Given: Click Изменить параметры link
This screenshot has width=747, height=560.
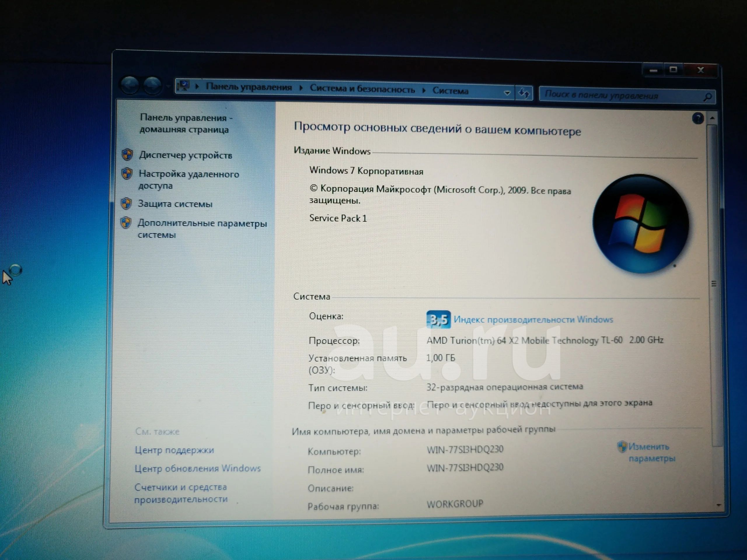Looking at the screenshot, I should pos(652,452).
